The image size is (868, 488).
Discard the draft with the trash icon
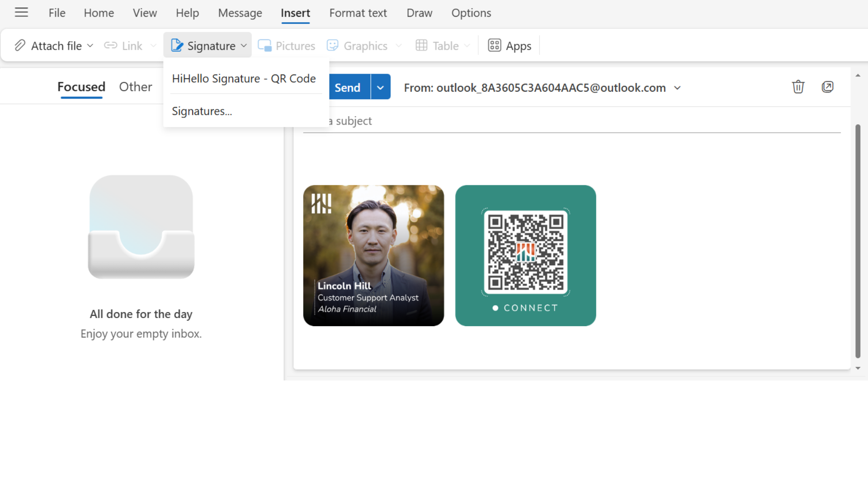point(798,87)
